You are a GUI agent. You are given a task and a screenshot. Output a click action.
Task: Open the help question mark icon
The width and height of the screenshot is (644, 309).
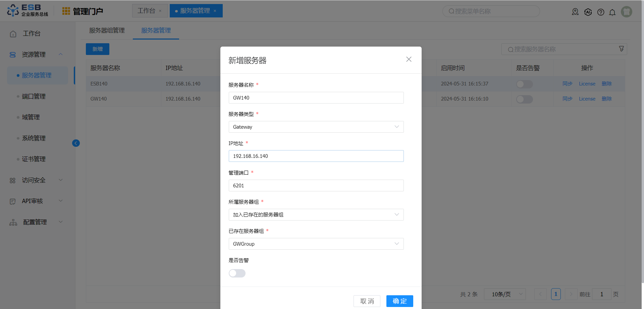pos(601,12)
